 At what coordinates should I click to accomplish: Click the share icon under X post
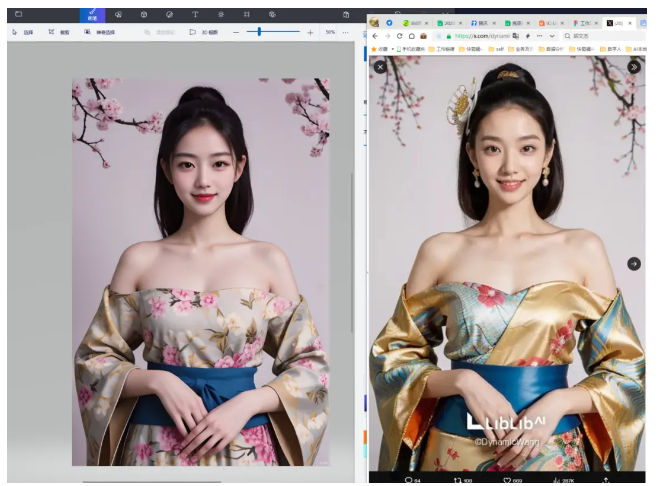point(606,480)
